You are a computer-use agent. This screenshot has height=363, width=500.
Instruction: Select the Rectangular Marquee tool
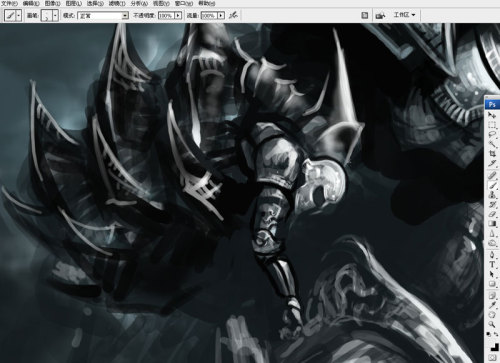coord(492,125)
